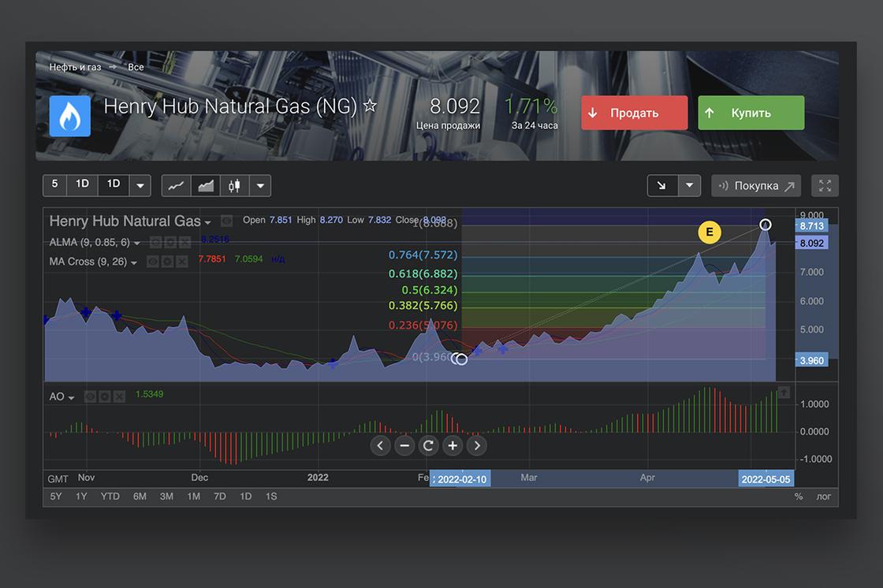
Task: Select the 3M range tab
Action: (166, 497)
